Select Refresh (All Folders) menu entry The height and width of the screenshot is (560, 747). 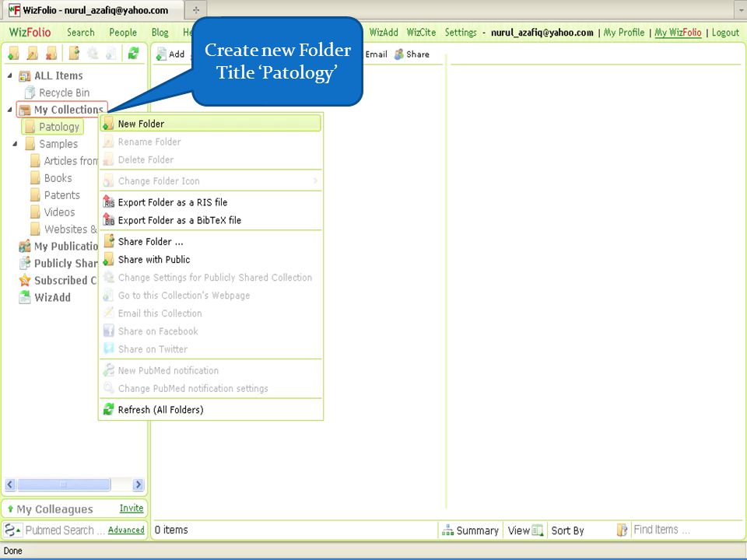[x=211, y=410]
